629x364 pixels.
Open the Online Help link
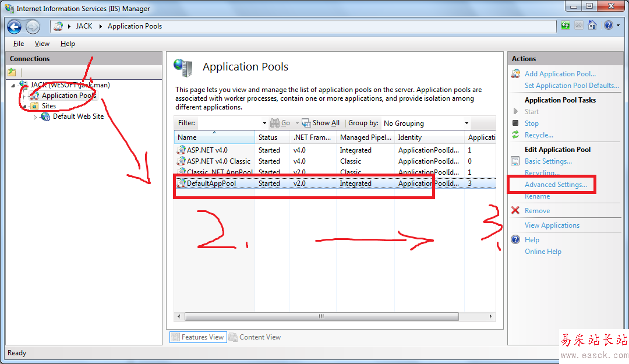543,252
